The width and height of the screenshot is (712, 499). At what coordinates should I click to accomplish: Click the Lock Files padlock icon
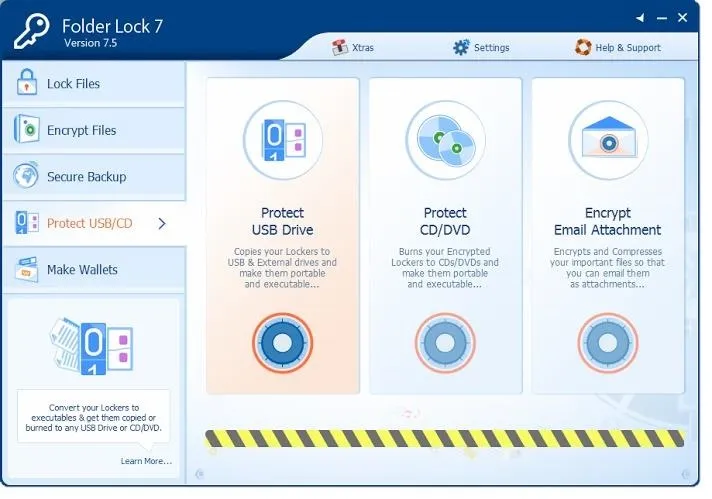tap(26, 82)
